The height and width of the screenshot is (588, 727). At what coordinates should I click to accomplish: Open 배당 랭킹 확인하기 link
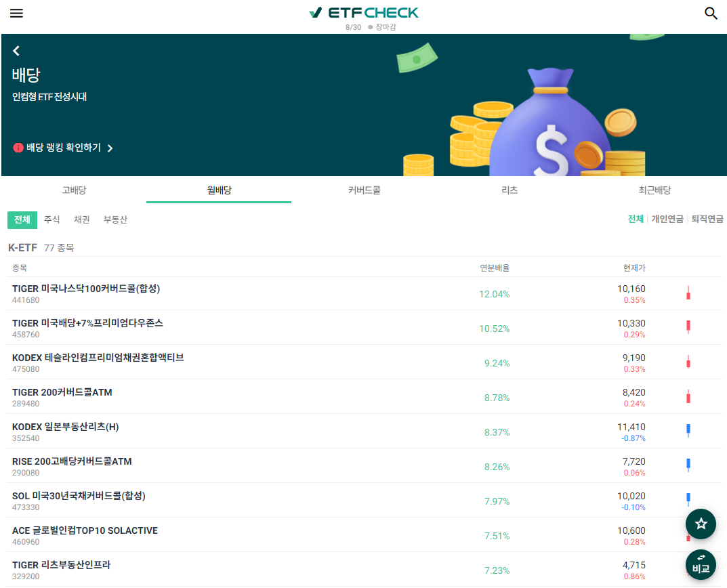pos(64,148)
